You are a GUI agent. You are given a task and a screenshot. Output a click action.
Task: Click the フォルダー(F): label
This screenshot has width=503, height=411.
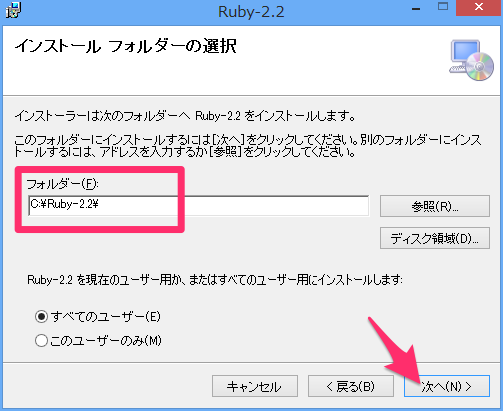(62, 184)
